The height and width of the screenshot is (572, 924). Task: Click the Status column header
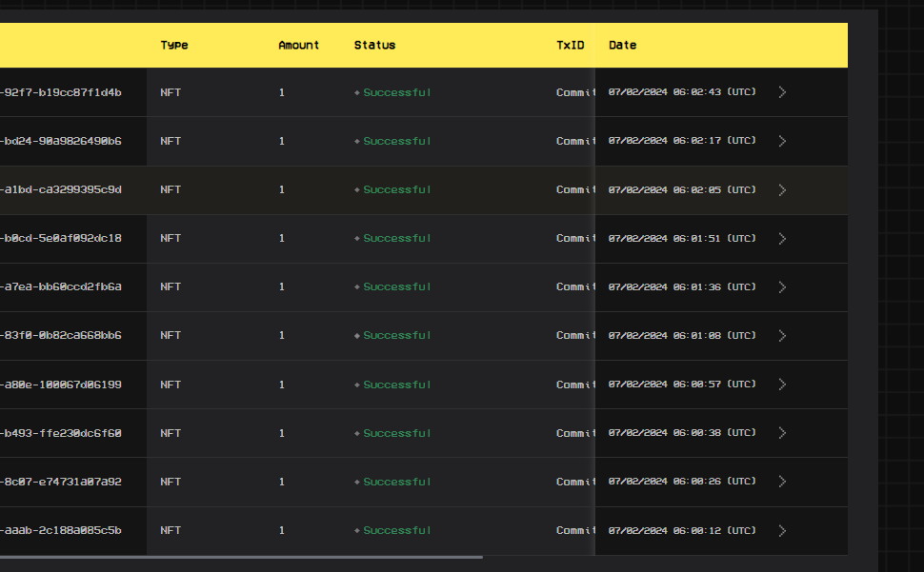click(x=374, y=46)
